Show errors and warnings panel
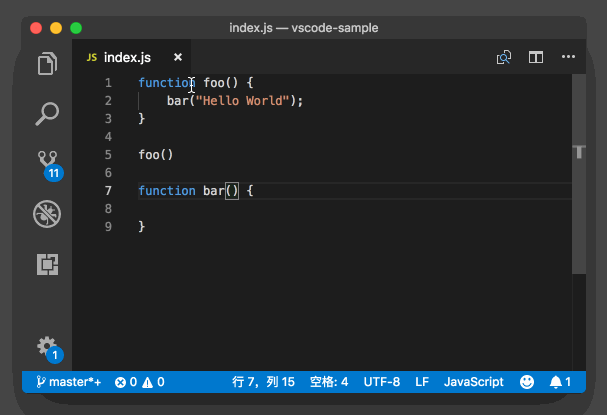The width and height of the screenshot is (607, 415). (139, 382)
